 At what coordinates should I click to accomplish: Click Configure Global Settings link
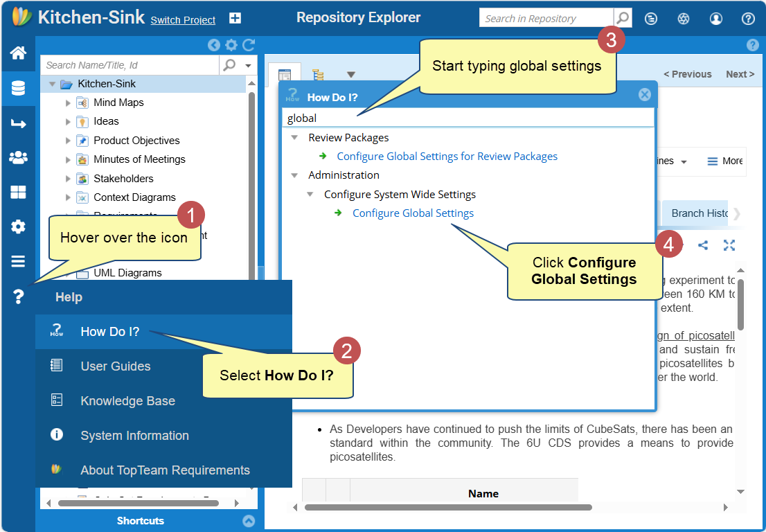coord(413,213)
